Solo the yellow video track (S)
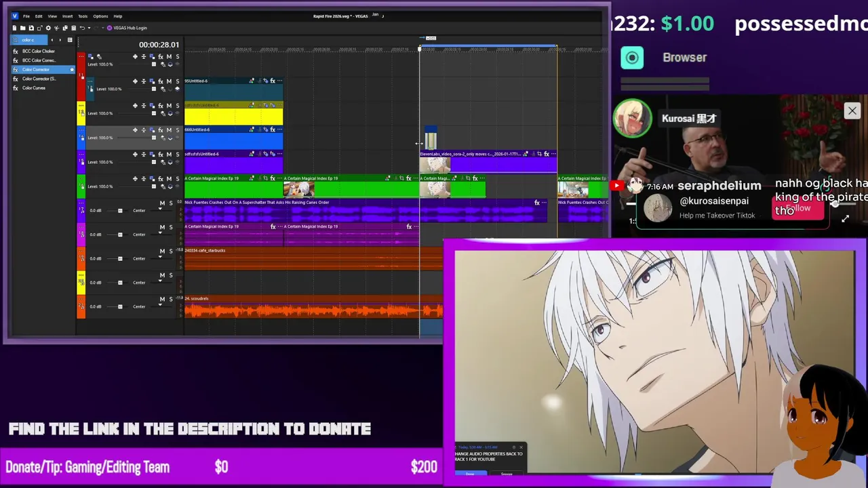This screenshot has height=488, width=868. coord(178,105)
